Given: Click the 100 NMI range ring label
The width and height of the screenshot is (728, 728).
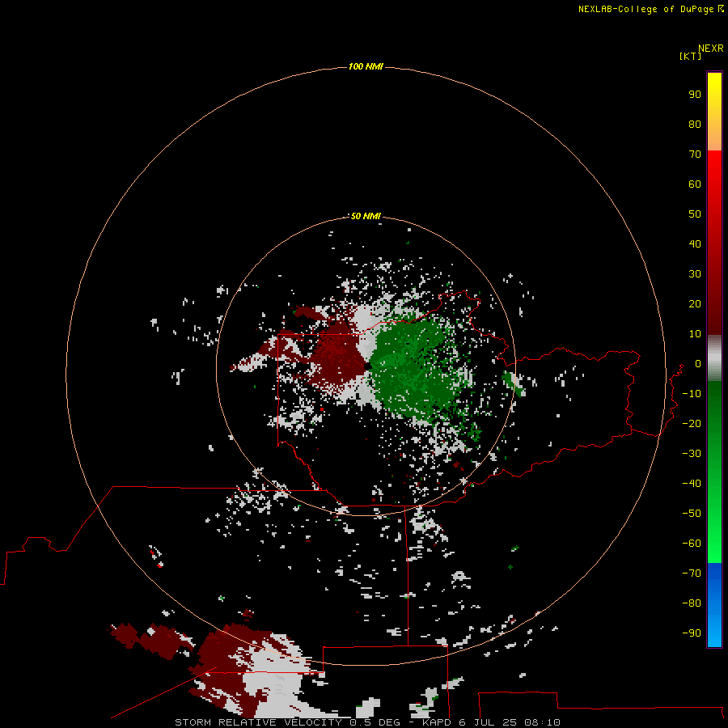Looking at the screenshot, I should pos(366,67).
